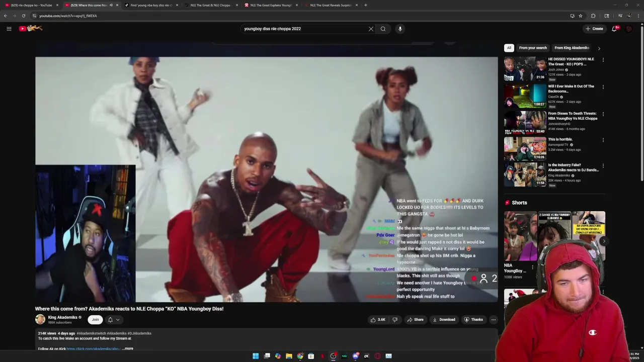Open options menu for 'Will I Ever Make It' video
644x362 pixels.
[603, 87]
